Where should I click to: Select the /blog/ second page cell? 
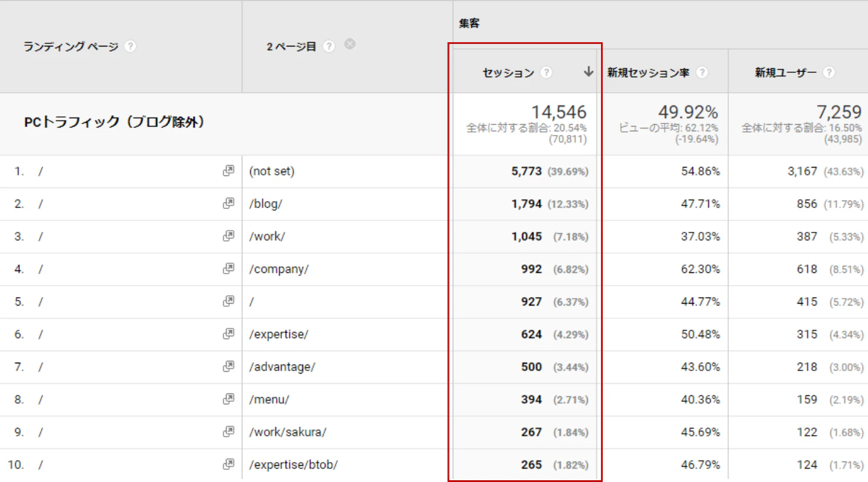(x=266, y=204)
